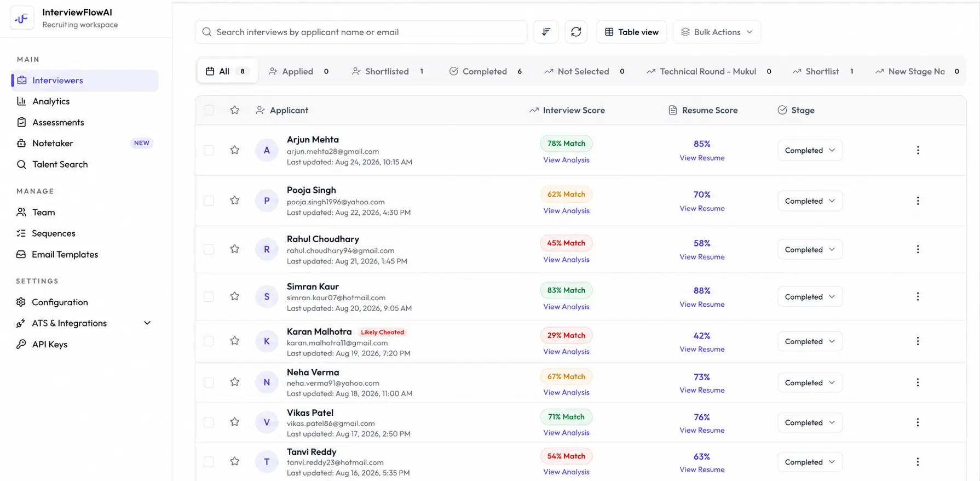Check the box for Pooja Singh
The image size is (980, 481).
pos(209,201)
